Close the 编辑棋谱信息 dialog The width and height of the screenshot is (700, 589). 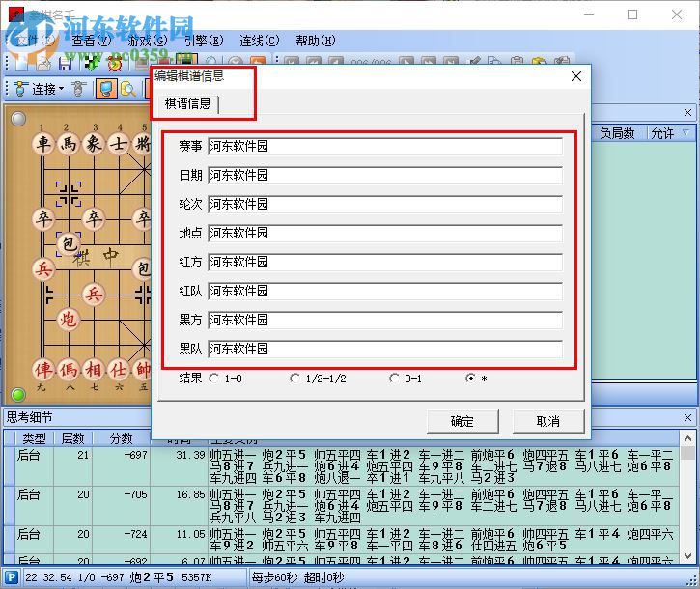coord(576,76)
